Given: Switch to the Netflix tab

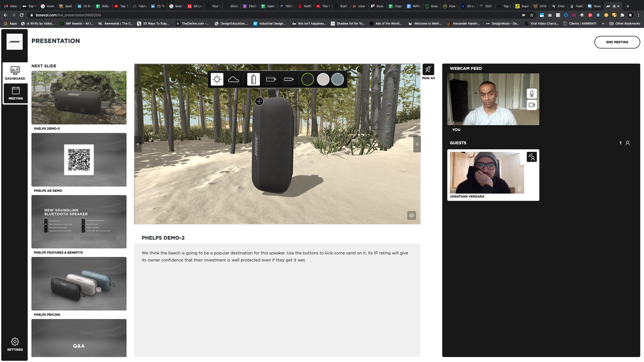Looking at the screenshot, I should 305,6.
